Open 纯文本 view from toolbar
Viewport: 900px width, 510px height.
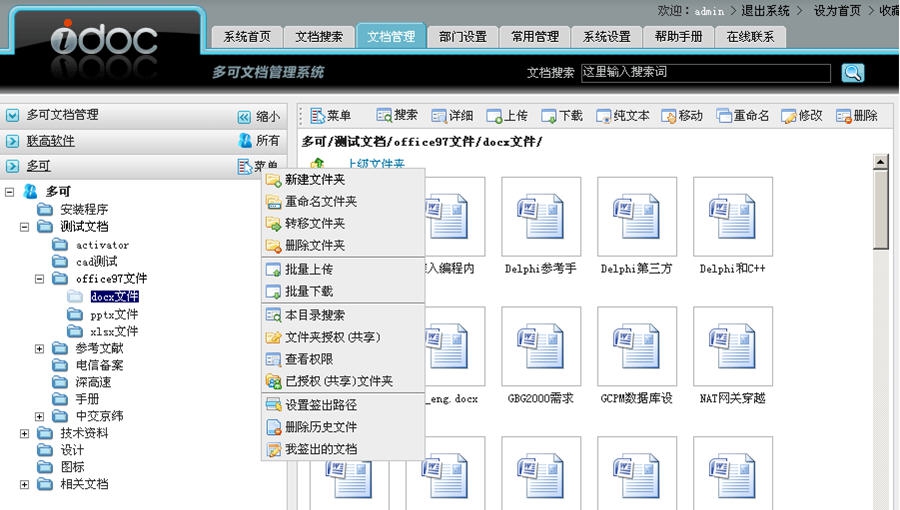pos(623,115)
